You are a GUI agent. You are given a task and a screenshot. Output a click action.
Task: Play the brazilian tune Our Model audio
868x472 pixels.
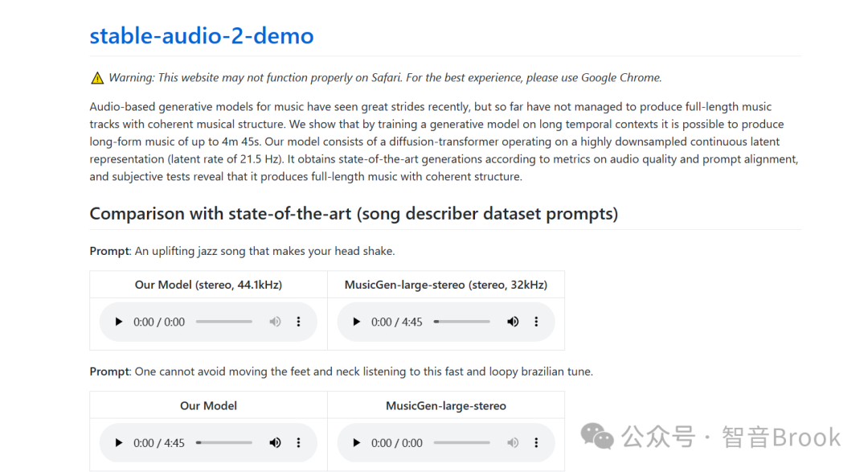point(118,442)
